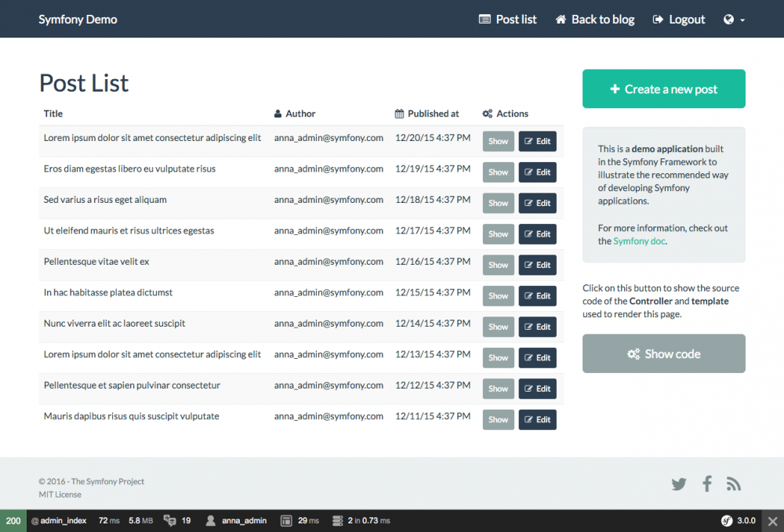Open the Facebook icon in footer
This screenshot has height=532, width=784.
point(707,483)
